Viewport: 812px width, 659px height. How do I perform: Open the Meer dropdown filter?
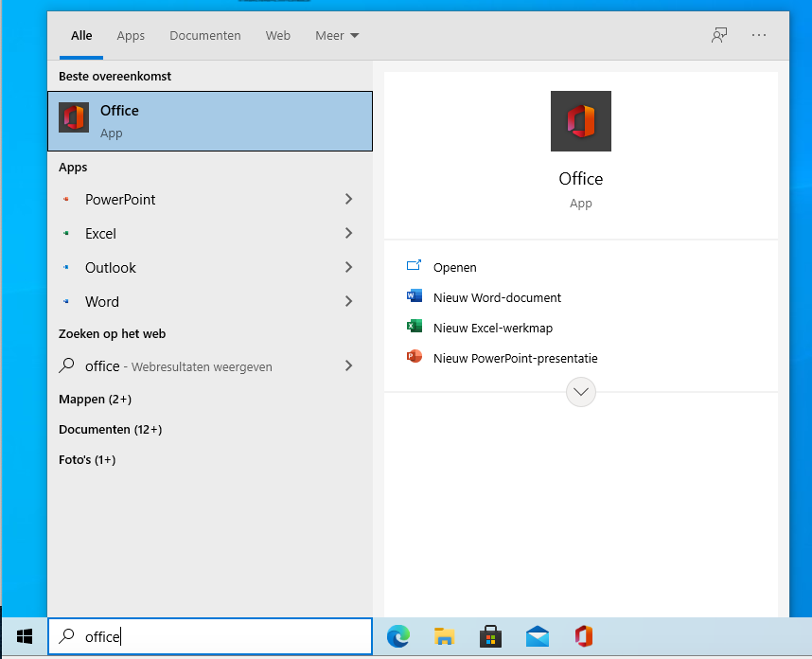click(337, 35)
